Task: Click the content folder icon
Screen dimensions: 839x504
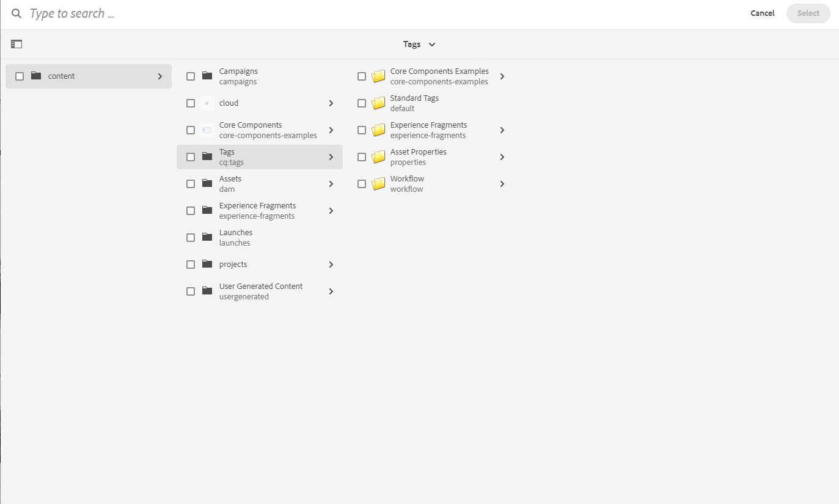Action: click(36, 76)
